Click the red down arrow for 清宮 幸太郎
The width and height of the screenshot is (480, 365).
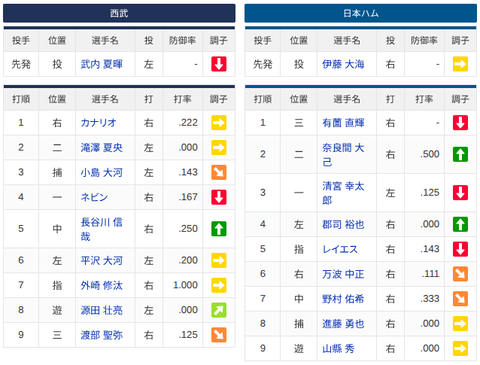(x=460, y=193)
